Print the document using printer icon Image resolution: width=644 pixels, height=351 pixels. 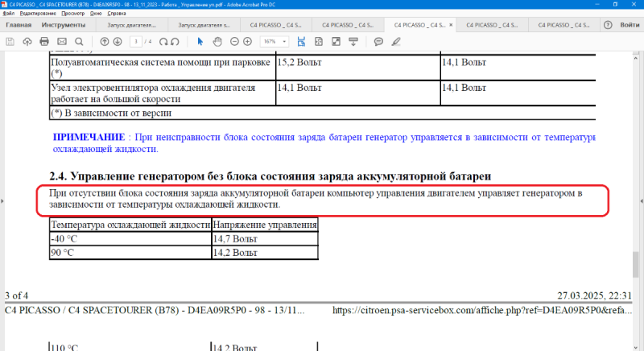[x=45, y=41]
